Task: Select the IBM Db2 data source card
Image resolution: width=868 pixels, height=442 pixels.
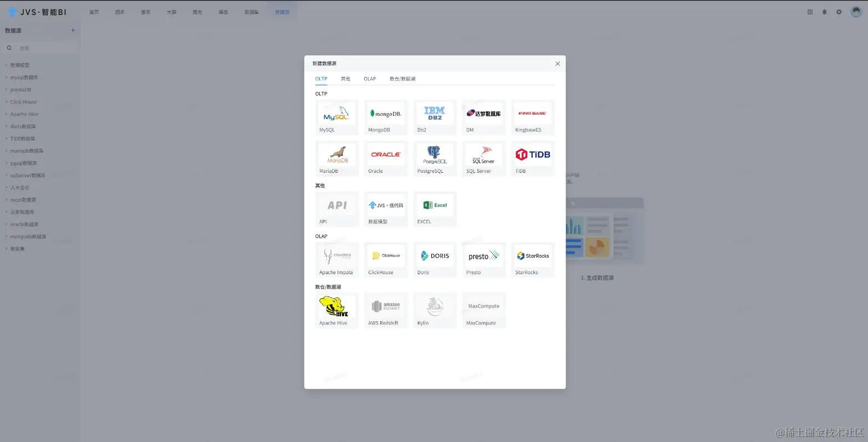Action: point(435,117)
